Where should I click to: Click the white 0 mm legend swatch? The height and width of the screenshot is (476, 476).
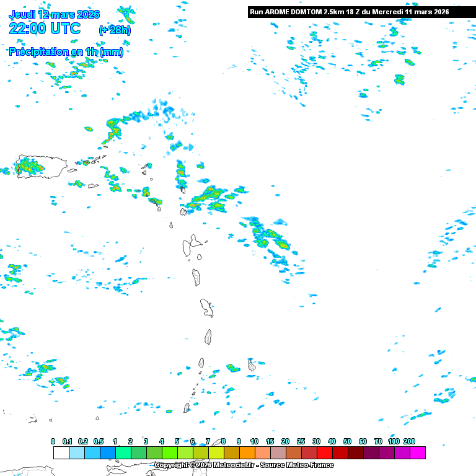61,453
